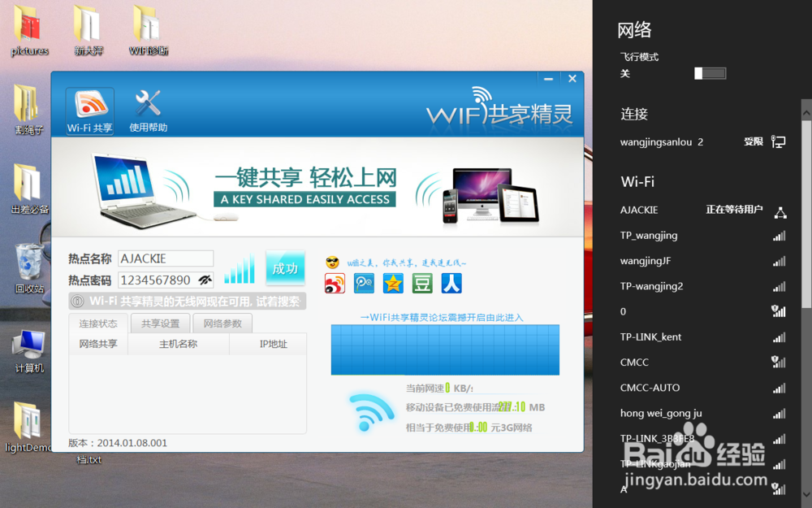Click signal icon for CMCC-AUTO

click(x=780, y=389)
